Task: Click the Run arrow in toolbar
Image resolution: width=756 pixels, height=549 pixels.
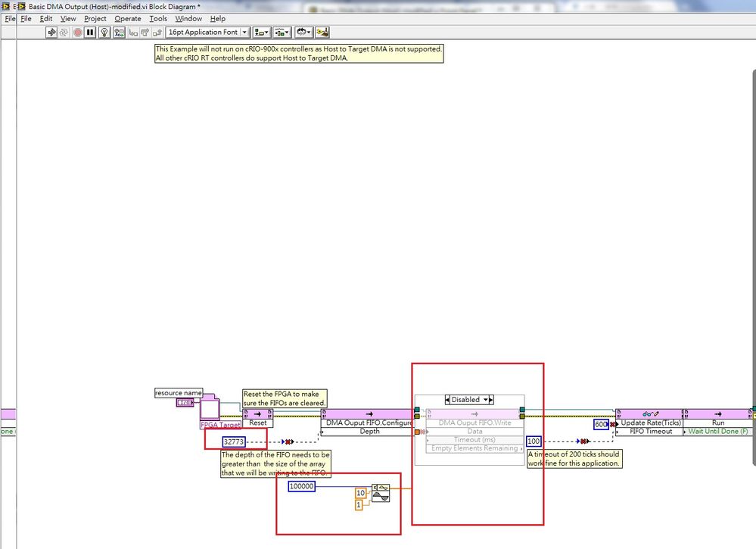Action: [51, 33]
